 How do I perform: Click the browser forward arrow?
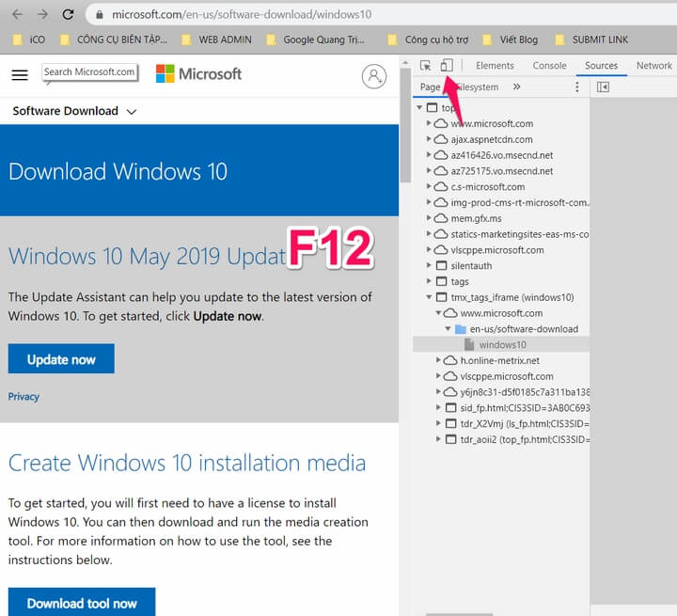(42, 14)
